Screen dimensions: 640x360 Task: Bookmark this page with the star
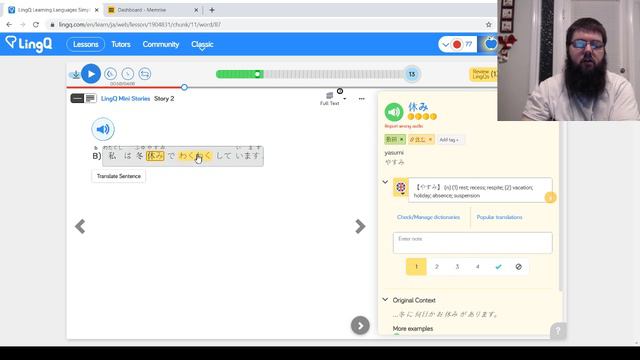(489, 24)
